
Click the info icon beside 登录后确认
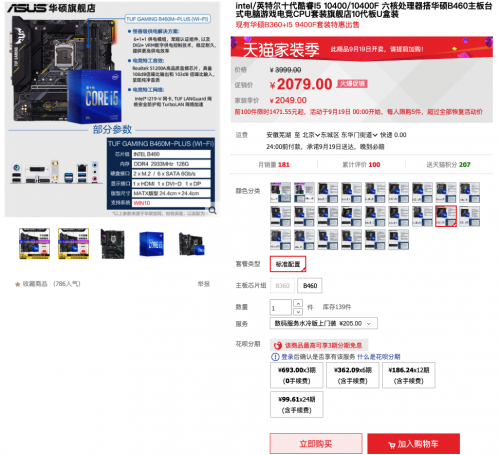pyautogui.click(x=275, y=357)
